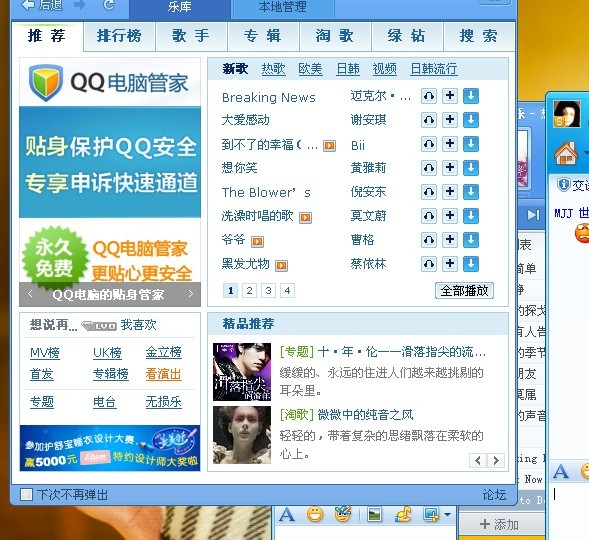The width and height of the screenshot is (589, 540).
Task: Open 无损乐 link
Action: (164, 402)
